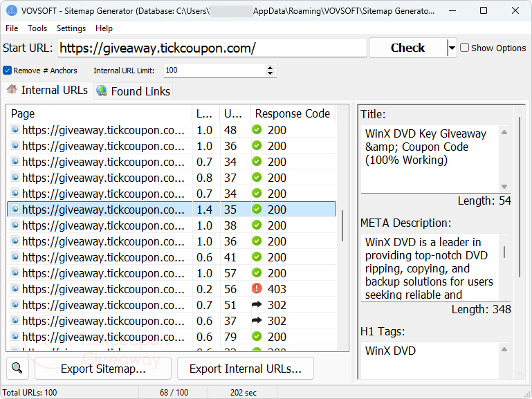The height and width of the screenshot is (399, 532).
Task: Click the Start URL input field
Action: point(212,48)
